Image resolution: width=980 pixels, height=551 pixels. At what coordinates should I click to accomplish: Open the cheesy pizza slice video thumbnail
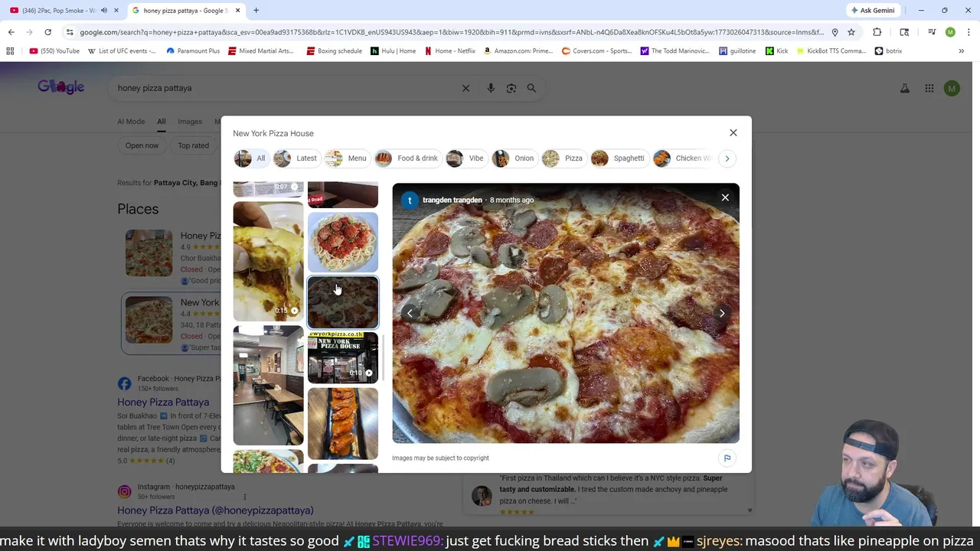pyautogui.click(x=268, y=261)
